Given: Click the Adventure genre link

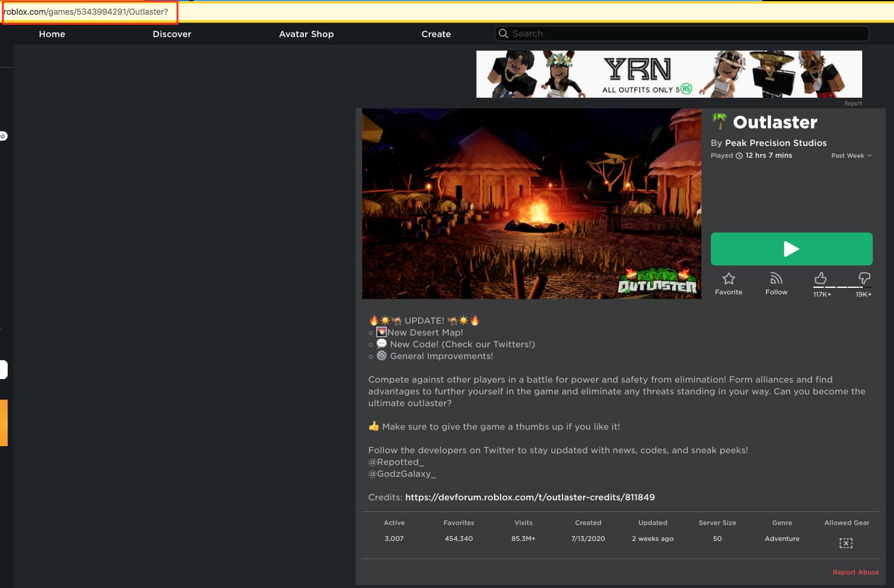Looking at the screenshot, I should click(782, 539).
